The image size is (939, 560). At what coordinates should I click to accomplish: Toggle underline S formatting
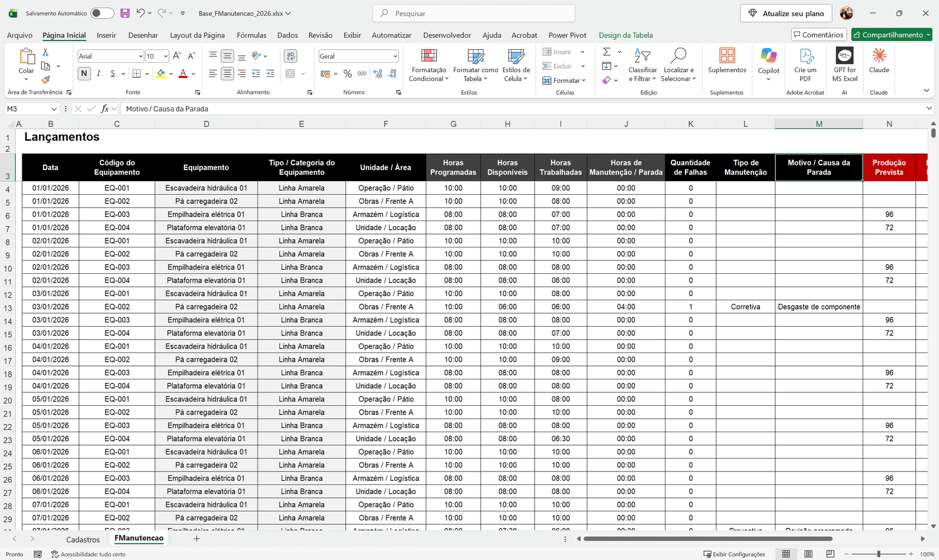(112, 74)
